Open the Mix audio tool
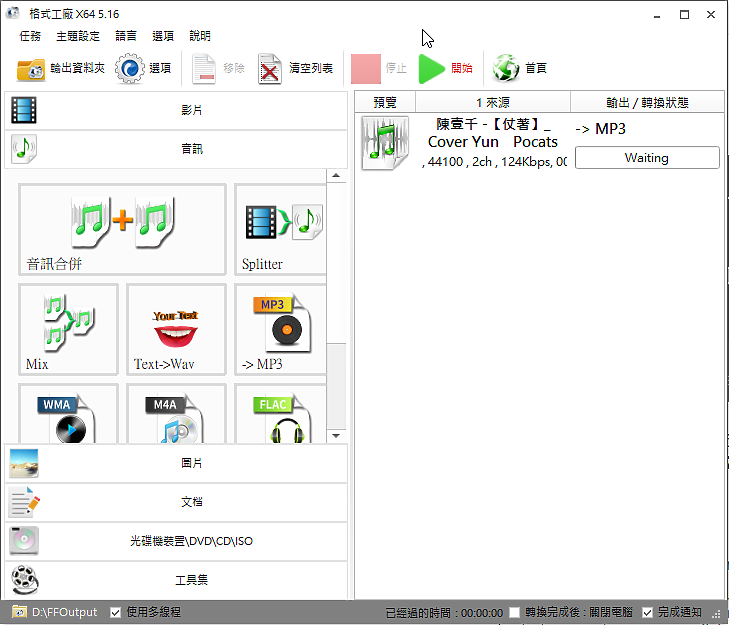The height and width of the screenshot is (625, 729). 68,329
